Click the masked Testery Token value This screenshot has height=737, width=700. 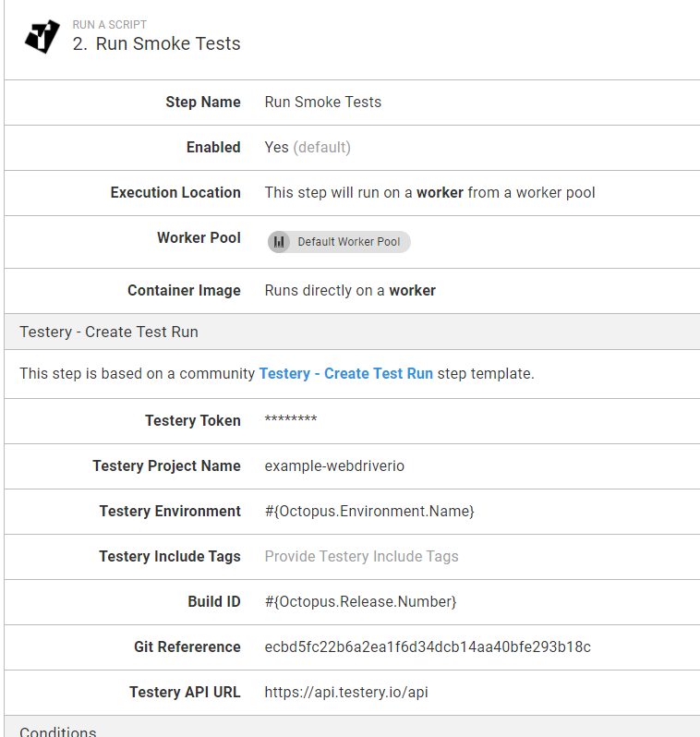291,418
